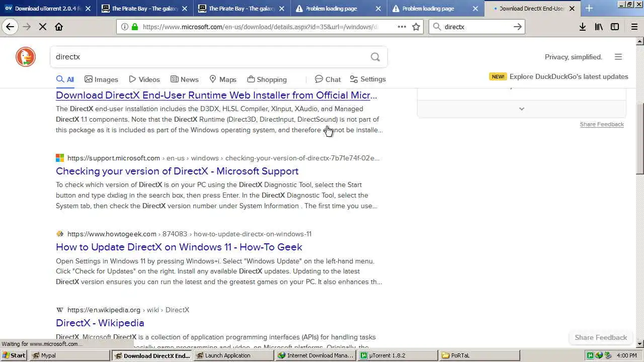The image size is (644, 362).
Task: Click the https://support.microsoft.com URL text
Action: click(114, 158)
